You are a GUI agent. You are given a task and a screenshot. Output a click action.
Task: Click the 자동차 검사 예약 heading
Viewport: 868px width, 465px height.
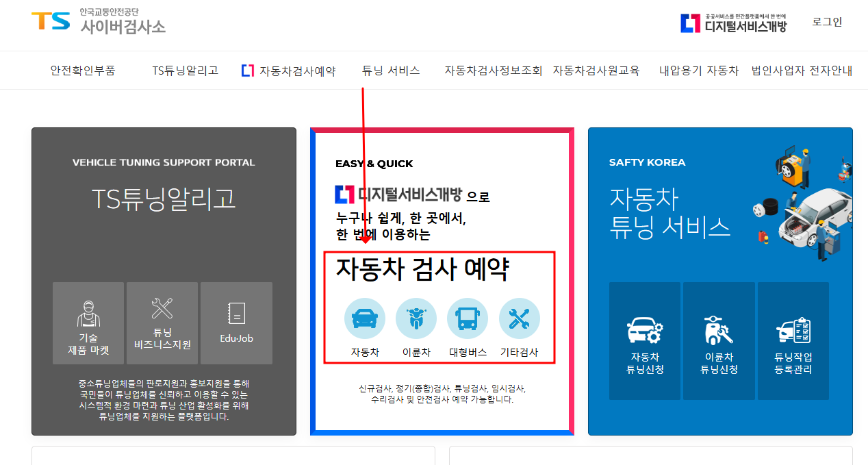point(422,269)
